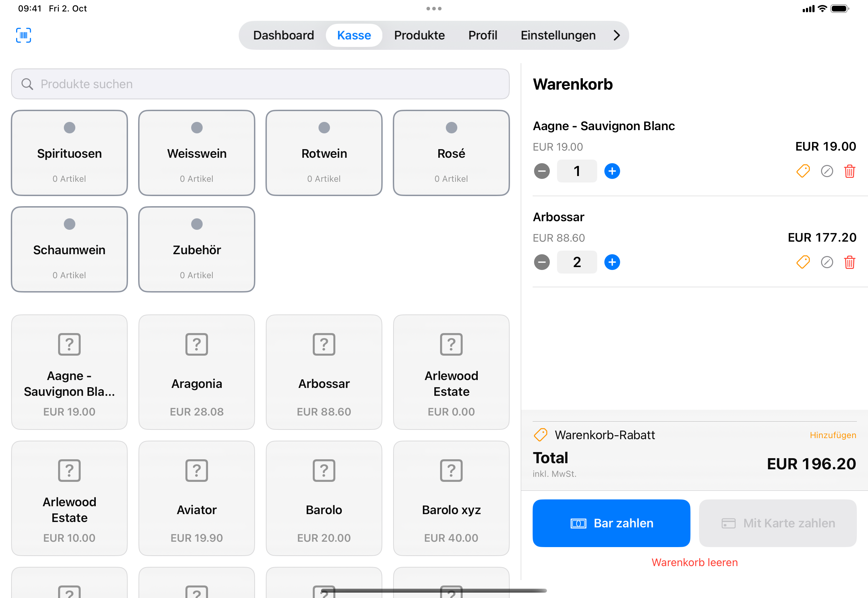
Task: Add Barolo EUR 20.00 product
Action: click(324, 498)
